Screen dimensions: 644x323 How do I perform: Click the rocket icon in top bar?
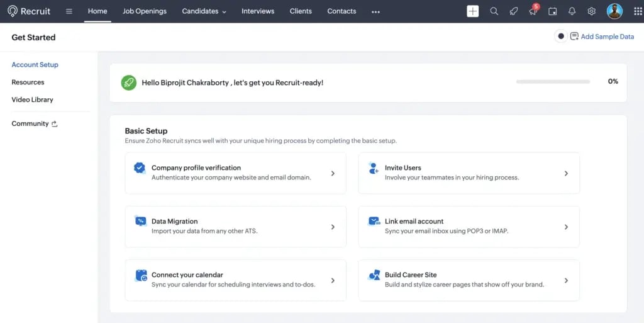point(513,11)
